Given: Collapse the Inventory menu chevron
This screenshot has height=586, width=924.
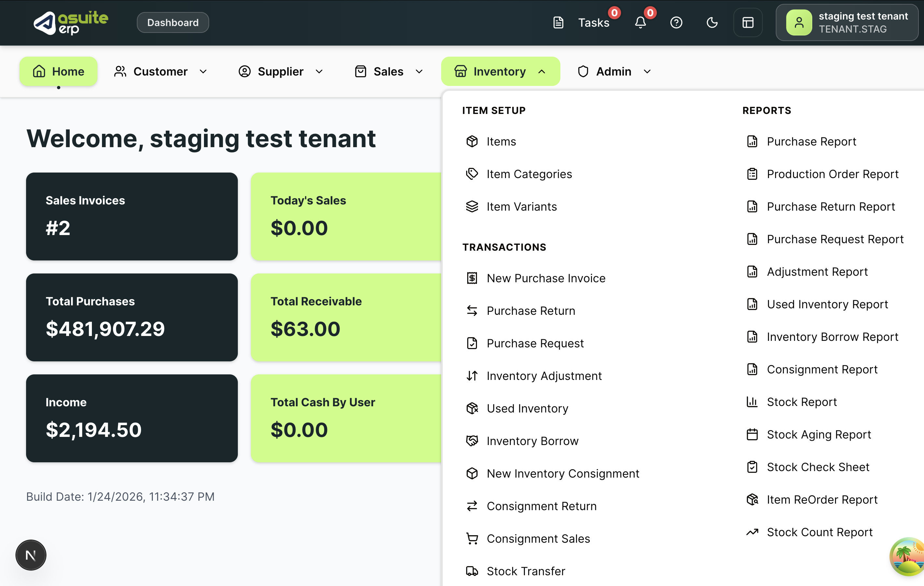Looking at the screenshot, I should coord(541,71).
